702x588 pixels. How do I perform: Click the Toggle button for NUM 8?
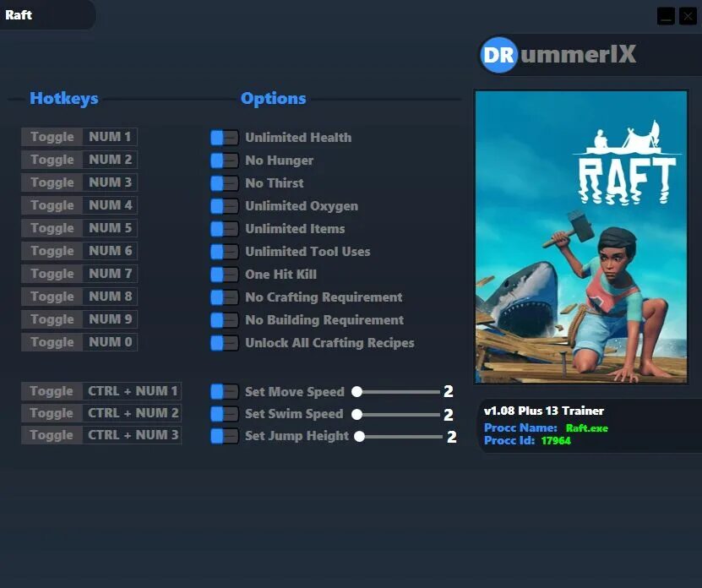[52, 297]
